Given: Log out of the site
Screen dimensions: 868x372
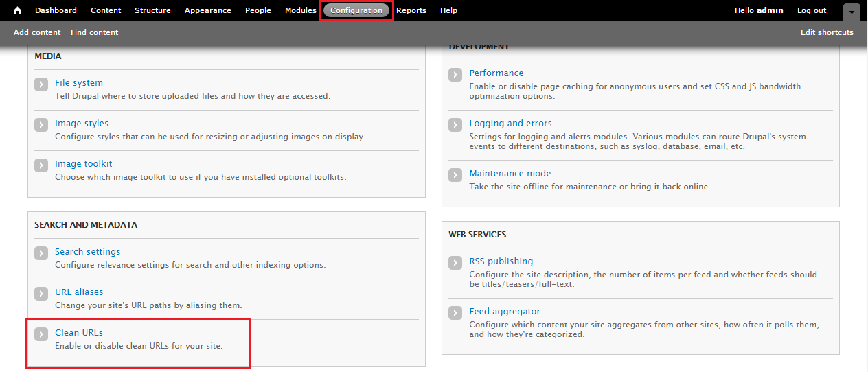Looking at the screenshot, I should (812, 10).
